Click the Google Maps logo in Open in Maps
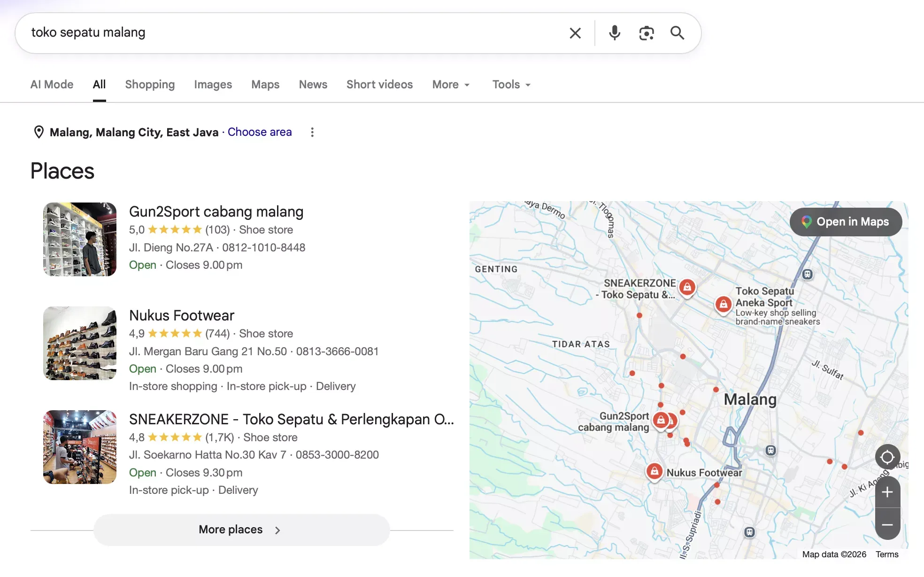This screenshot has height=577, width=924. point(806,222)
